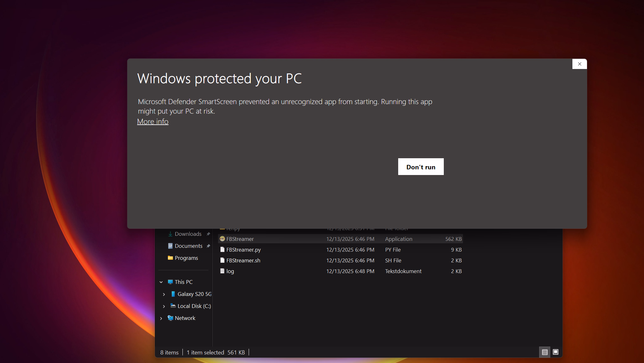Expand the Network tree node
This screenshot has width=644, height=363.
[161, 318]
